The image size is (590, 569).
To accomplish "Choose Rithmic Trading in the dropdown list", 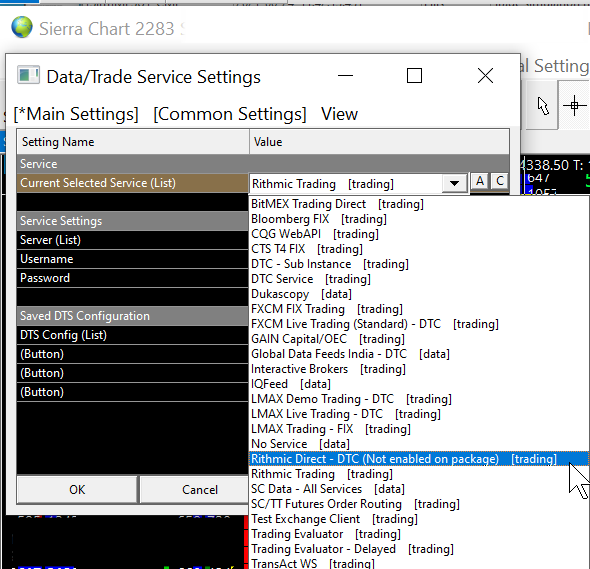I will point(419,474).
